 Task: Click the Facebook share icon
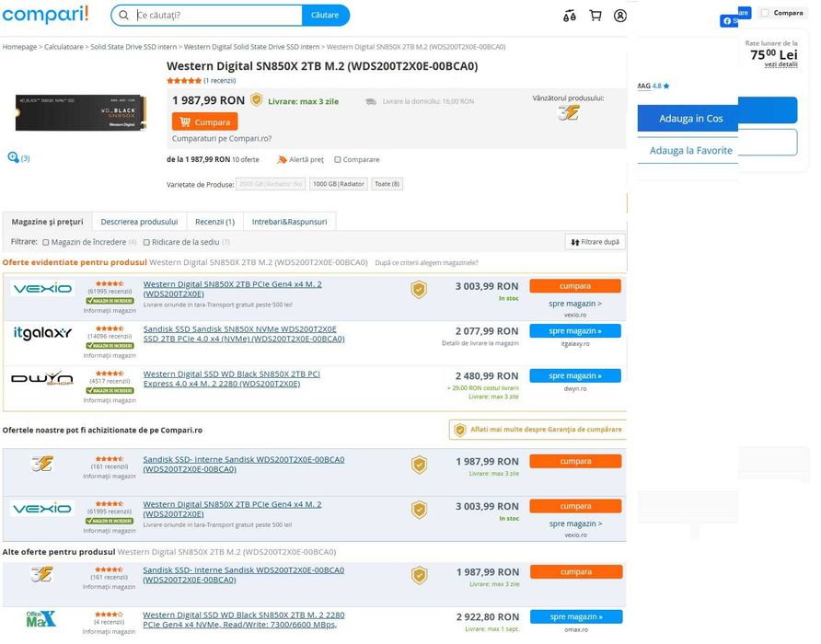click(727, 21)
